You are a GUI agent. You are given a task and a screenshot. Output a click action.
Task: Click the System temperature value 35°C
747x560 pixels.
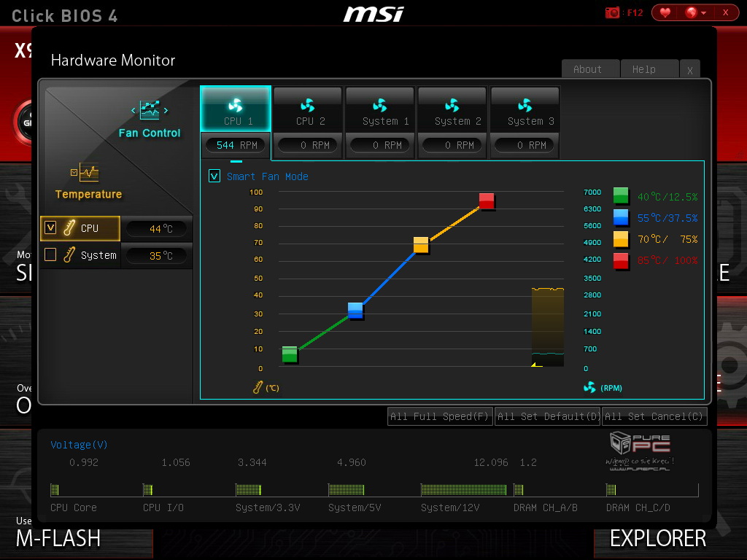point(160,256)
